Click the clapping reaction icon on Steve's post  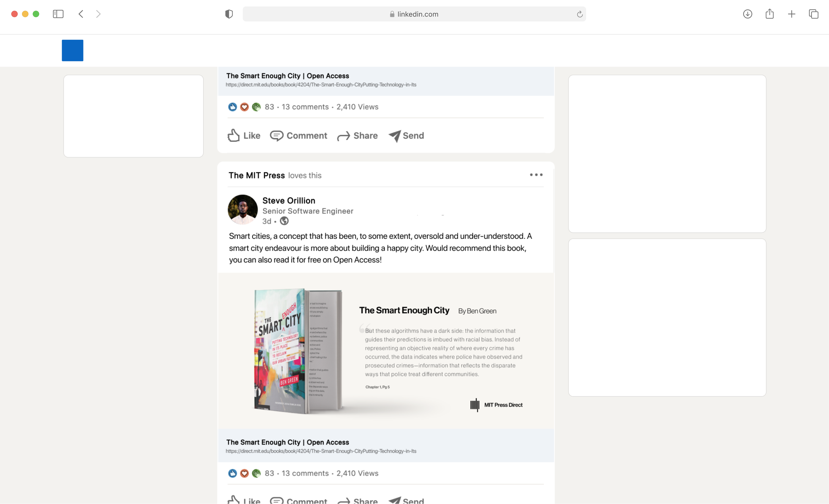click(256, 473)
